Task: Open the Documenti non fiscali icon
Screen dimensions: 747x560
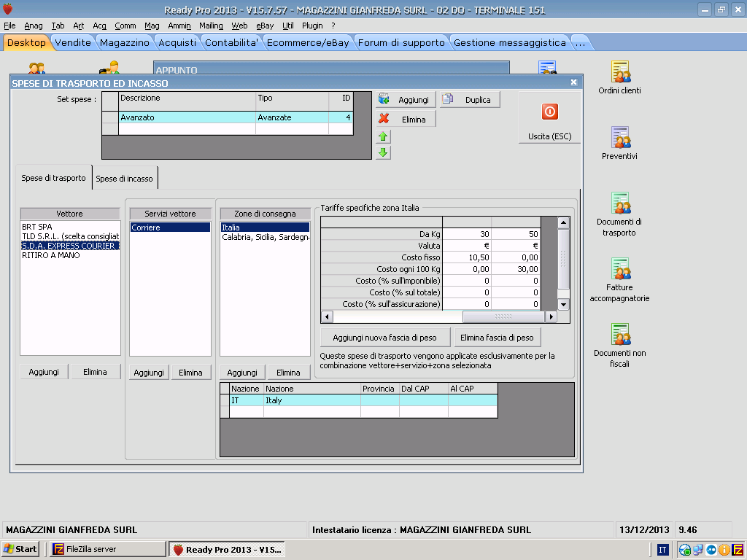Action: [x=620, y=346]
